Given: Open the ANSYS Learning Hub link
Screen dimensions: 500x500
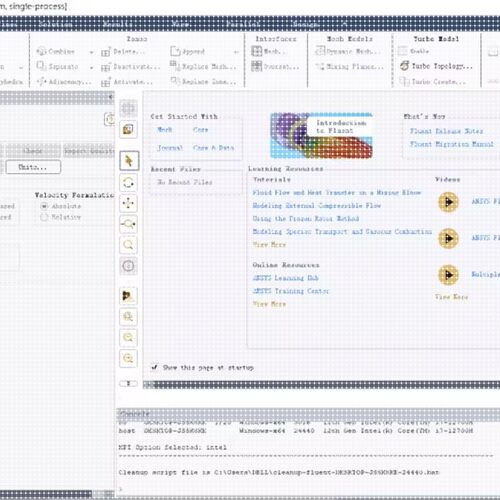Looking at the screenshot, I should pyautogui.click(x=285, y=278).
